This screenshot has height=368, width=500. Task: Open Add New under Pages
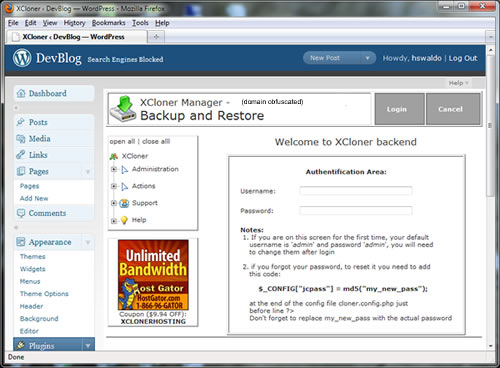[34, 198]
